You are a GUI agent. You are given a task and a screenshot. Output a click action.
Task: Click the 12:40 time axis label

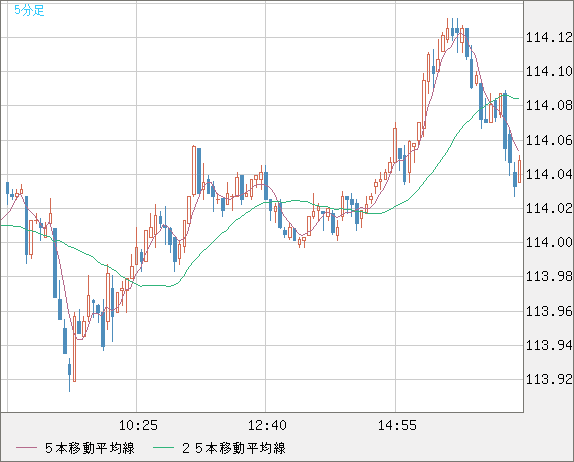coord(267,425)
